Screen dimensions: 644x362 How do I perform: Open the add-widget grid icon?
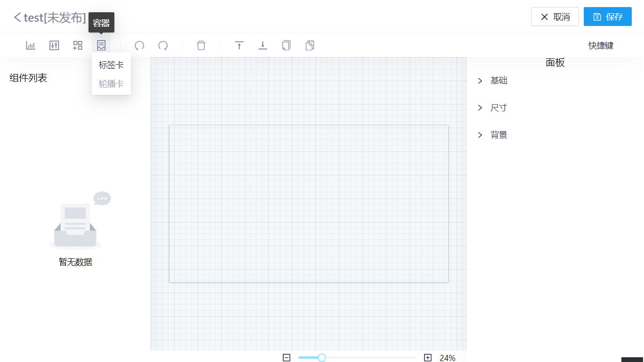pyautogui.click(x=78, y=45)
